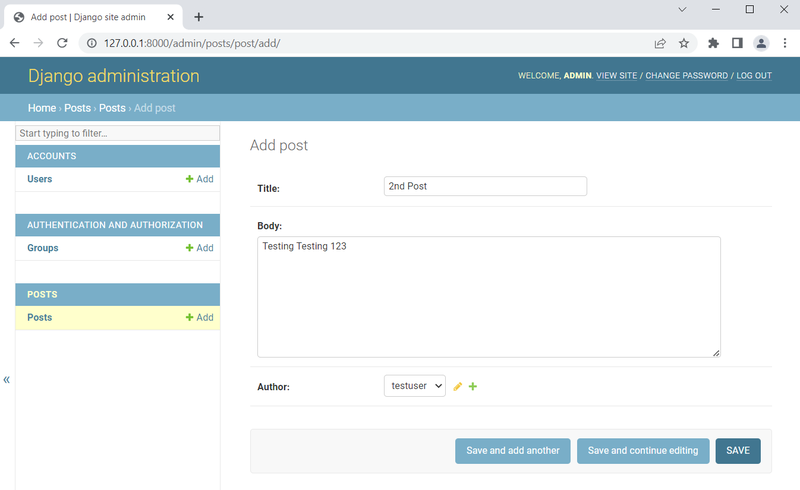Click the Author: field label

click(273, 387)
